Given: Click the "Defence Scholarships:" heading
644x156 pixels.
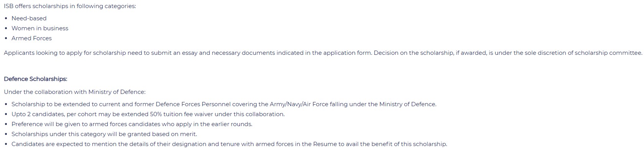Looking at the screenshot, I should 35,79.
